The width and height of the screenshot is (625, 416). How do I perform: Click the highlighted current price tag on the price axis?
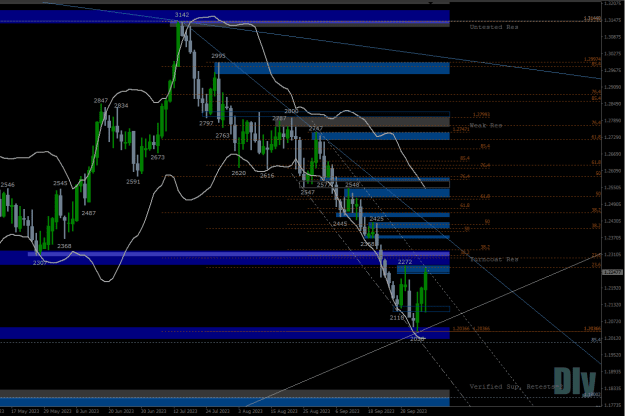click(612, 272)
